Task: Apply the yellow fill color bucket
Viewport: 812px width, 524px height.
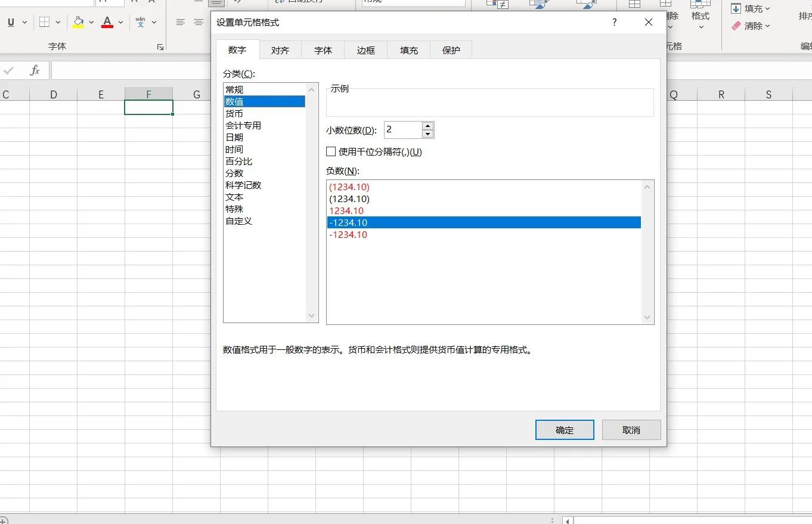Action: (78, 23)
